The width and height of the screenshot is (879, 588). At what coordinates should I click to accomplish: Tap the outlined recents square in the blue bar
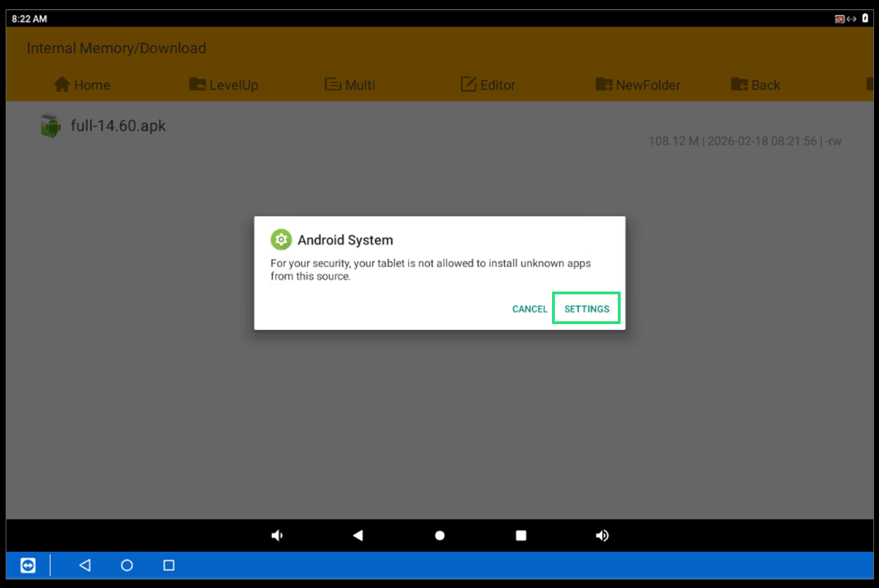pyautogui.click(x=168, y=565)
